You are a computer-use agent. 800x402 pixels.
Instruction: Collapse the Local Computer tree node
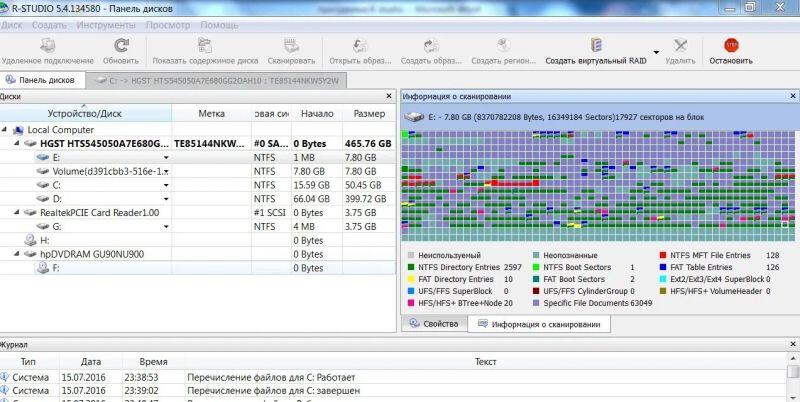click(6, 130)
